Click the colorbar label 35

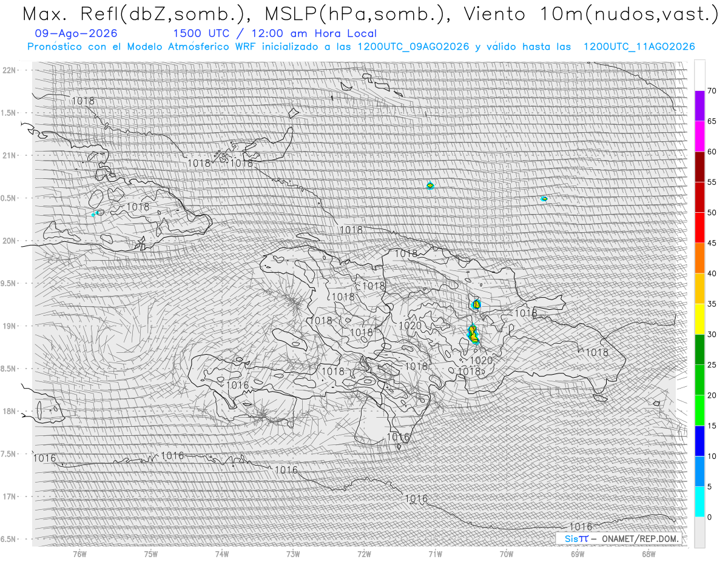[x=712, y=304]
